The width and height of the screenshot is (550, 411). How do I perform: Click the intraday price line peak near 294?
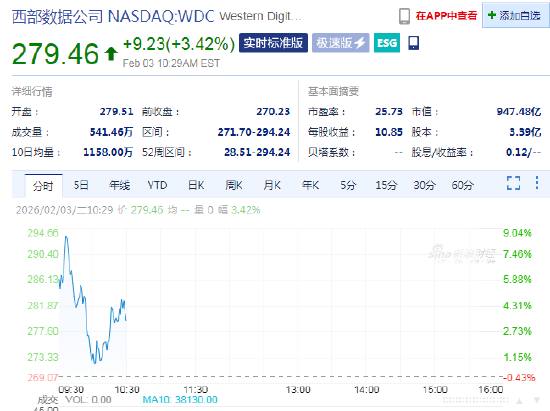click(66, 238)
